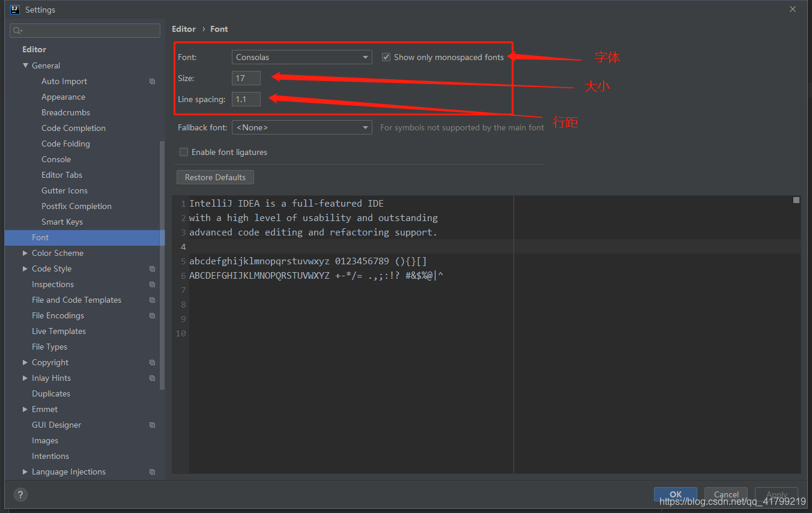The height and width of the screenshot is (513, 812).
Task: Open File Encodings settings
Action: [58, 315]
